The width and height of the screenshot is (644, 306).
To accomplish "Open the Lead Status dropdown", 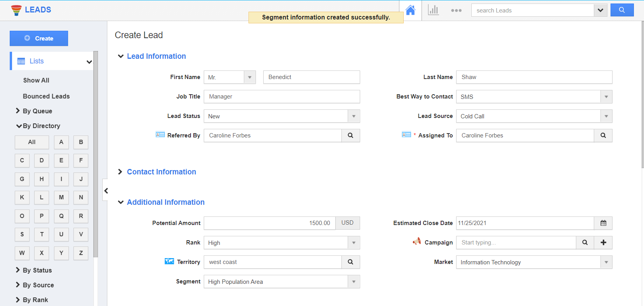I will click(x=353, y=116).
